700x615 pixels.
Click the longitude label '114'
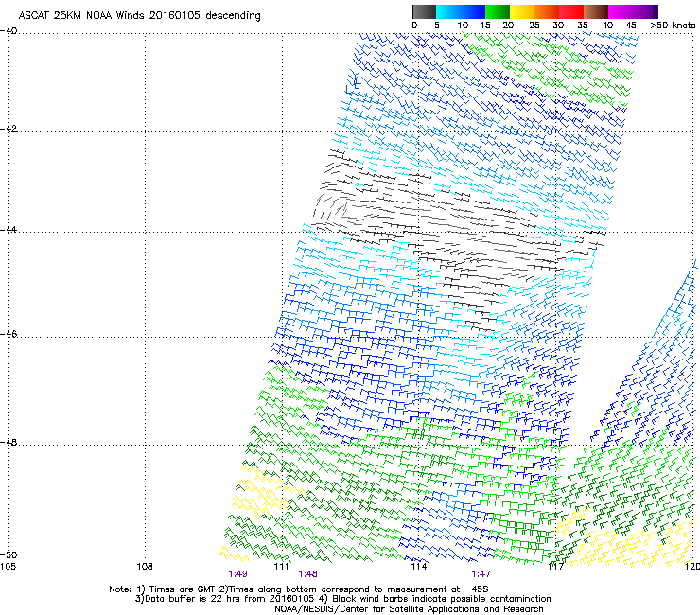point(419,567)
